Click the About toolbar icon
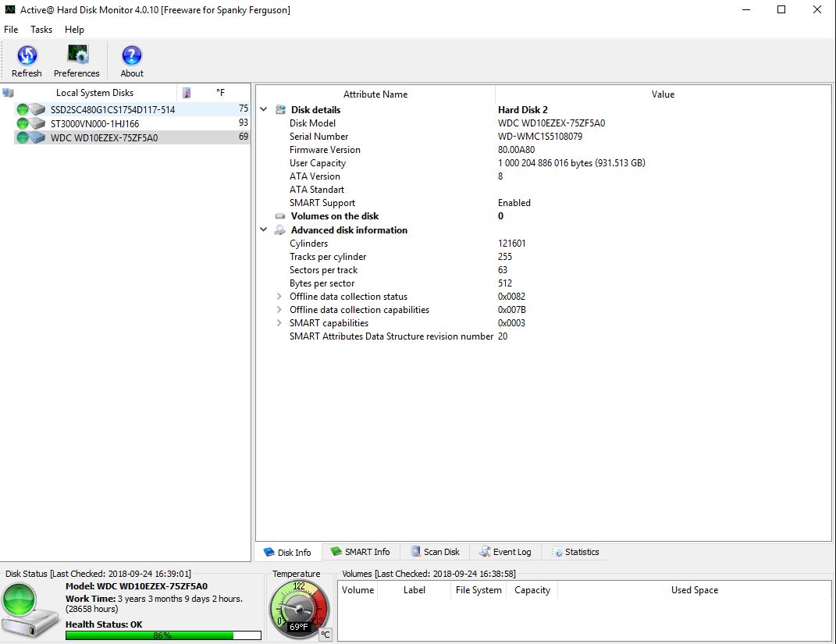This screenshot has width=836, height=644. click(130, 59)
